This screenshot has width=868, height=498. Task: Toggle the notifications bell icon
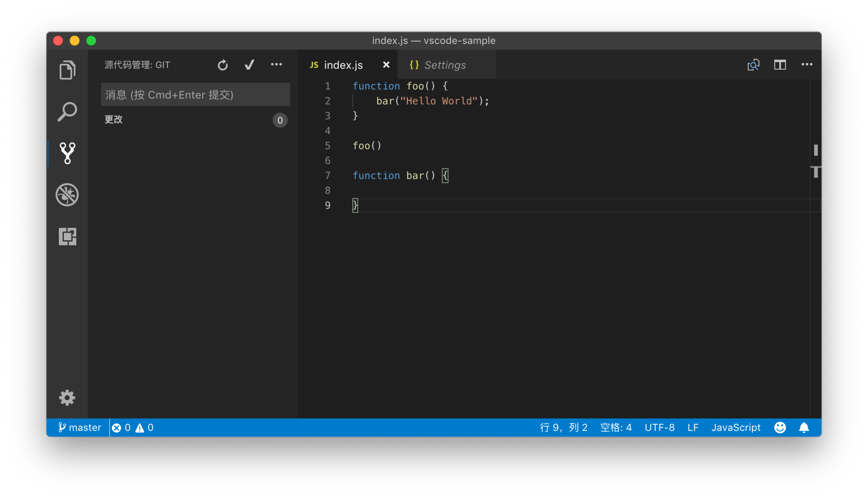804,428
